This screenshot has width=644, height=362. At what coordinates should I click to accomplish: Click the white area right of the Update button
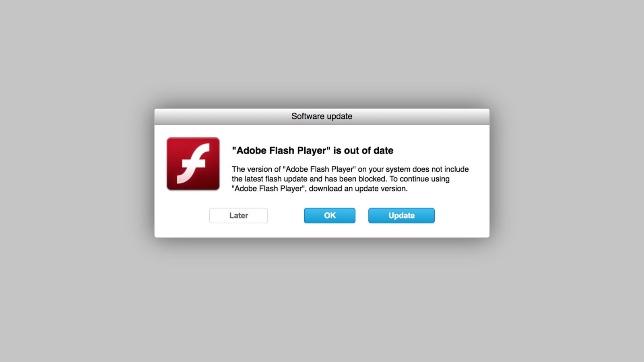coord(462,216)
